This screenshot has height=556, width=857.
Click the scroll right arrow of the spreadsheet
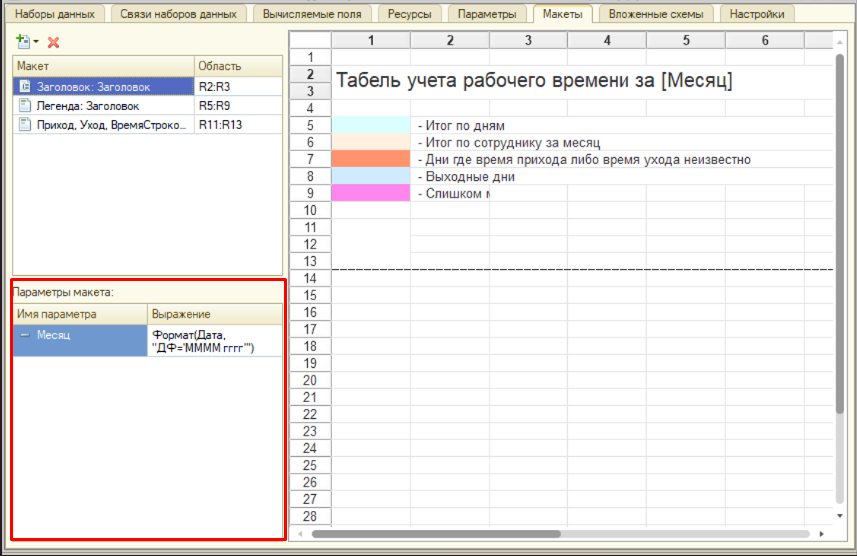click(821, 534)
